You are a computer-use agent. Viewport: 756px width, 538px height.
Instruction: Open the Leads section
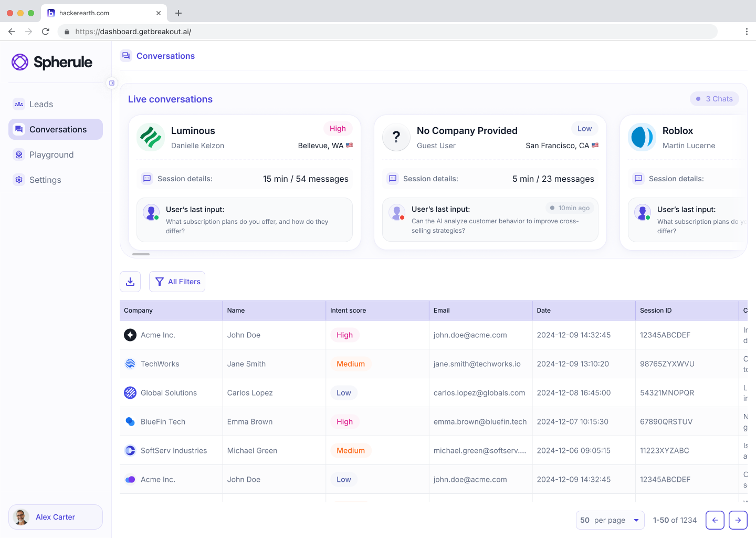41,104
